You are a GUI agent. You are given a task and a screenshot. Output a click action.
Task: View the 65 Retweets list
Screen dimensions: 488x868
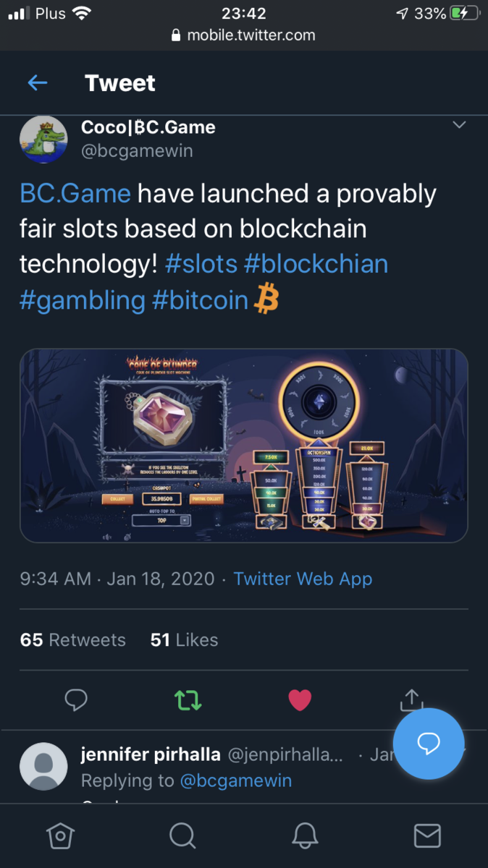click(73, 640)
